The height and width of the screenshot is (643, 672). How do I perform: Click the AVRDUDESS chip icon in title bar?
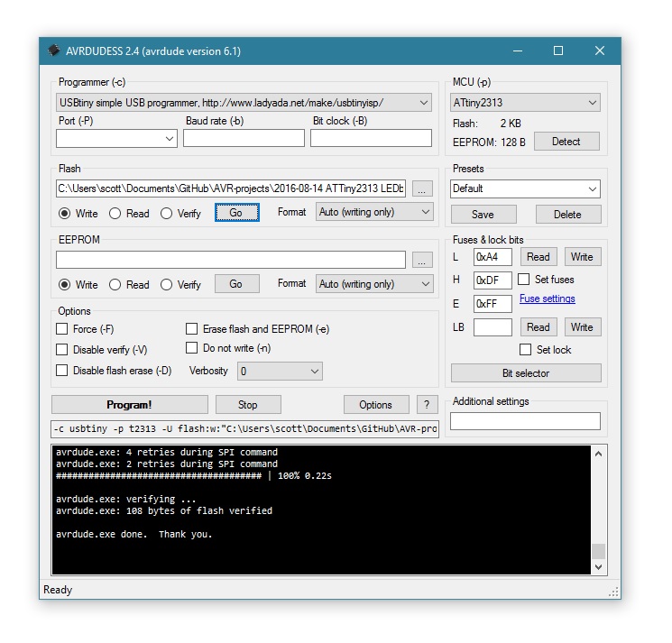click(54, 51)
